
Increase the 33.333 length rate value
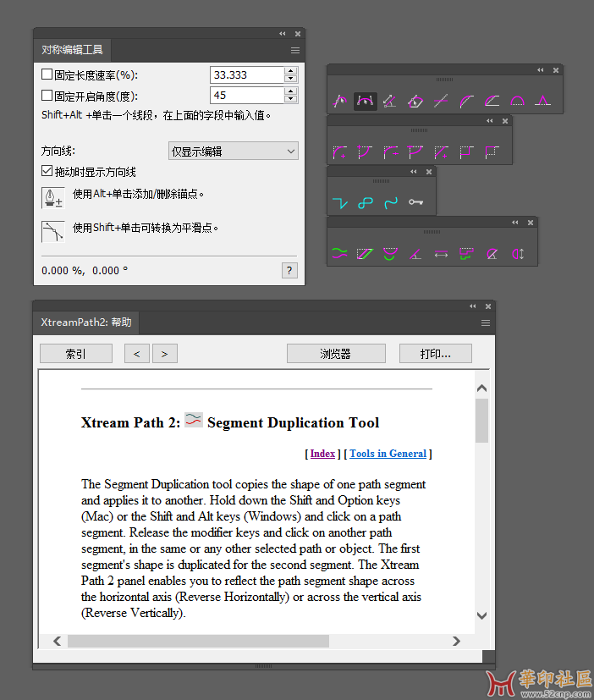click(x=291, y=70)
